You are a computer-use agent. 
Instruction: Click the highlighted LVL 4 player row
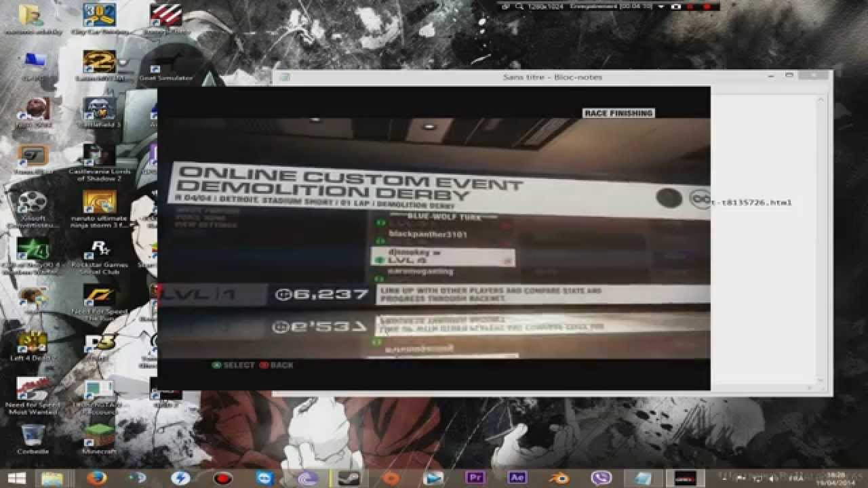point(442,257)
